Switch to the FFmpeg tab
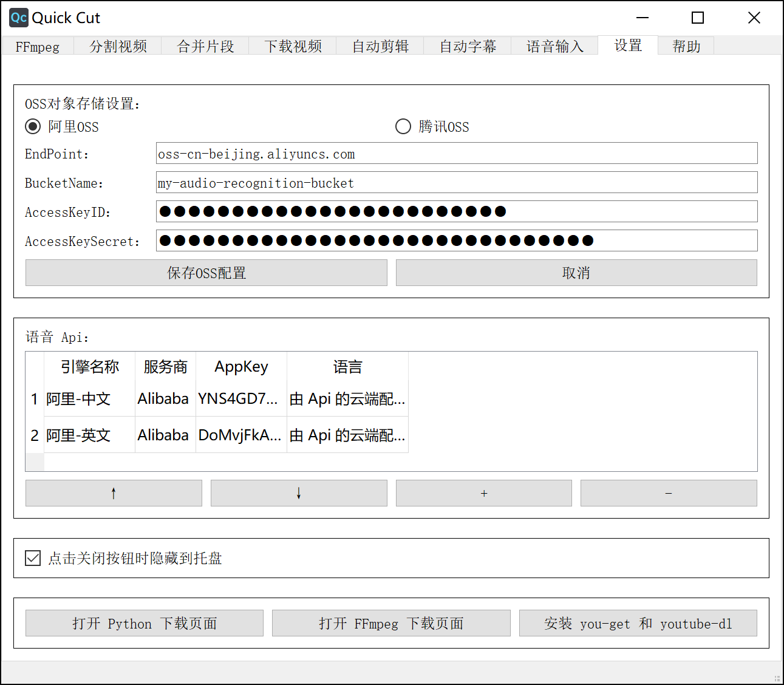This screenshot has height=685, width=784. 38,46
